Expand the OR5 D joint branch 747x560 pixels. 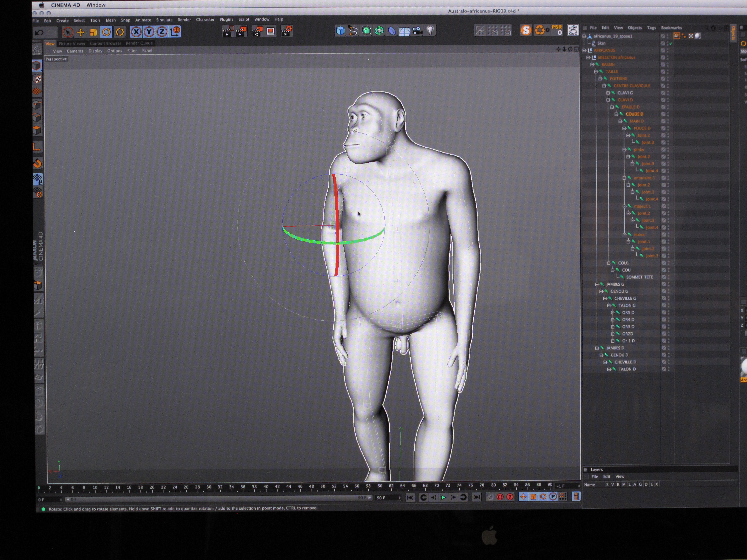coord(613,313)
